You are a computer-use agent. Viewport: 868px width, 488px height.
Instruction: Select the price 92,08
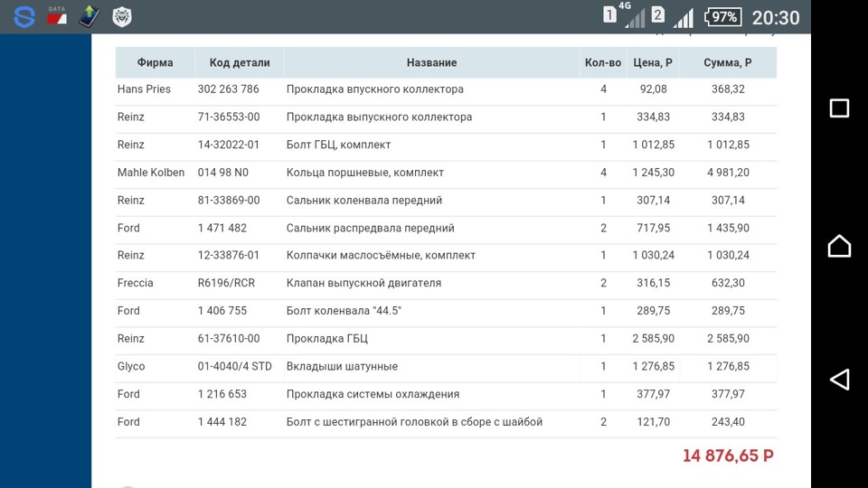653,89
